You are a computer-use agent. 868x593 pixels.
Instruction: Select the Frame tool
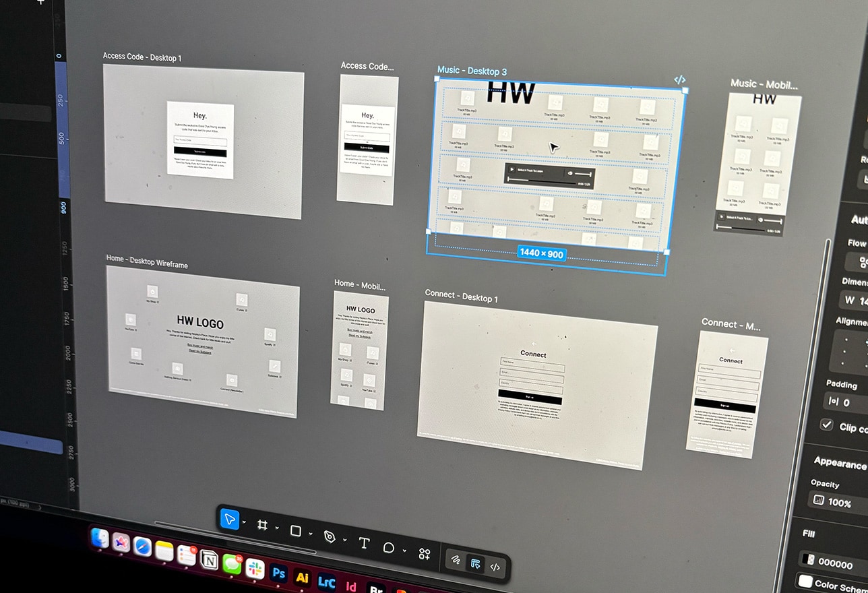[263, 524]
